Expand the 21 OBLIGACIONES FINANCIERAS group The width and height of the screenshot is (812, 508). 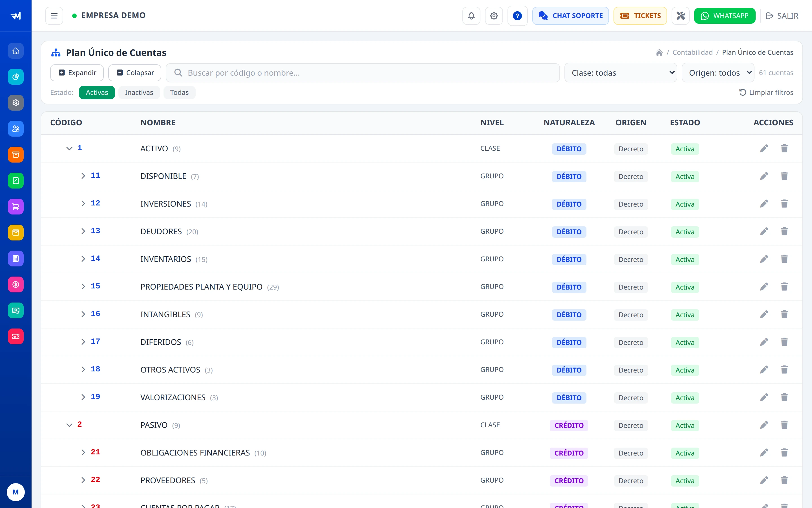[83, 453]
